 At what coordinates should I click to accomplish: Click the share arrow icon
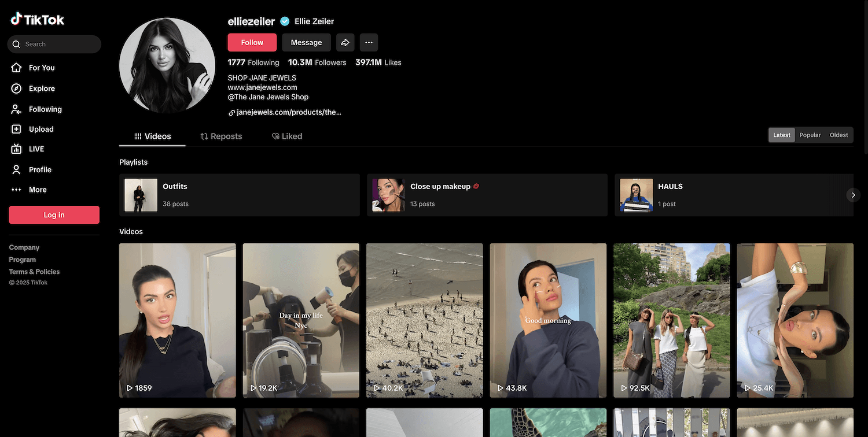tap(345, 42)
